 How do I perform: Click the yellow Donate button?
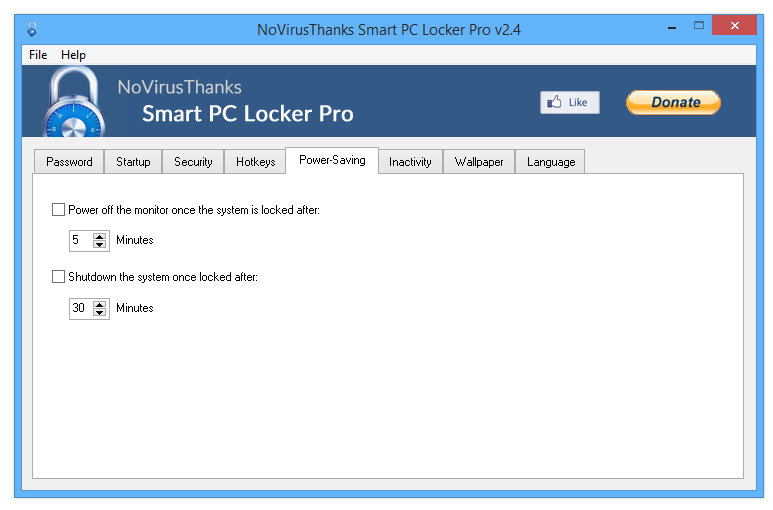point(673,102)
